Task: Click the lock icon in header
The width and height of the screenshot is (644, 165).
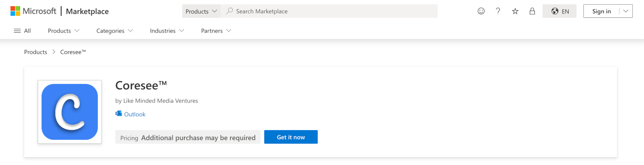Action: click(x=532, y=11)
